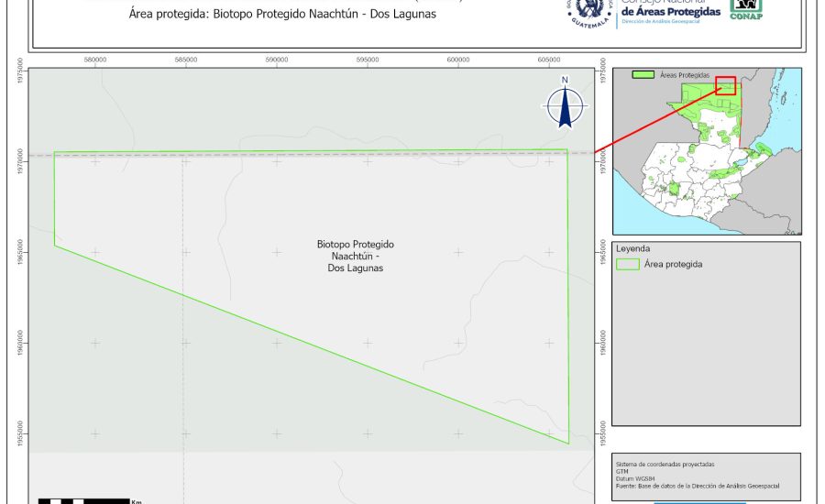
Task: Click the 580000 easting coordinate label
Action: pyautogui.click(x=95, y=60)
